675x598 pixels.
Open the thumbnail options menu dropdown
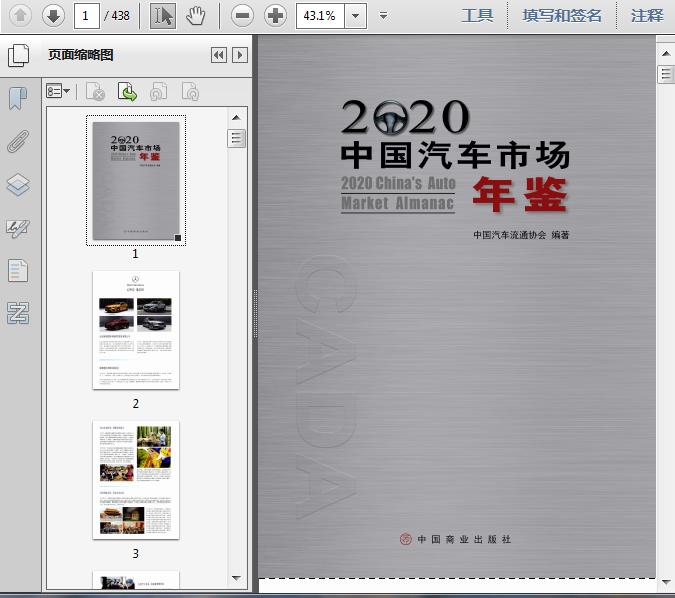pyautogui.click(x=58, y=91)
